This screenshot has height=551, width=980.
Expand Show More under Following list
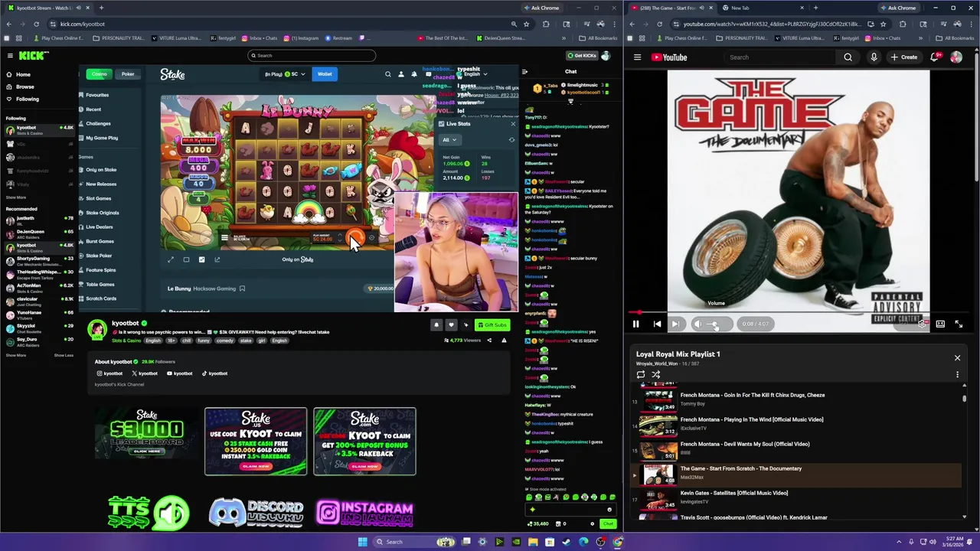pos(15,197)
